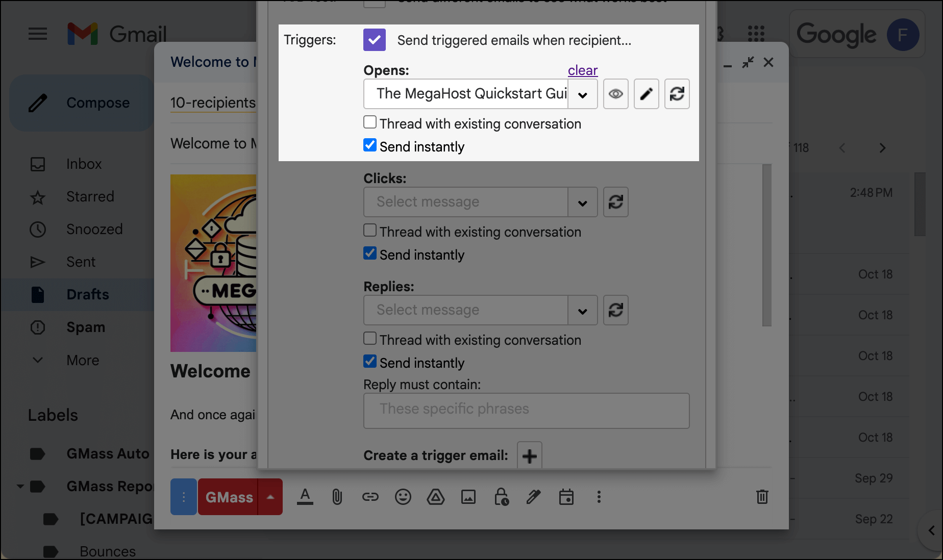The image size is (943, 560).
Task: Toggle confidential mode lock icon
Action: 501,497
